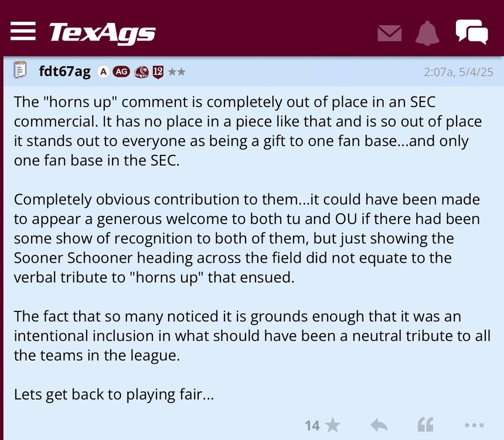Open fdt67ag user profile
The width and height of the screenshot is (504, 440).
(x=64, y=72)
